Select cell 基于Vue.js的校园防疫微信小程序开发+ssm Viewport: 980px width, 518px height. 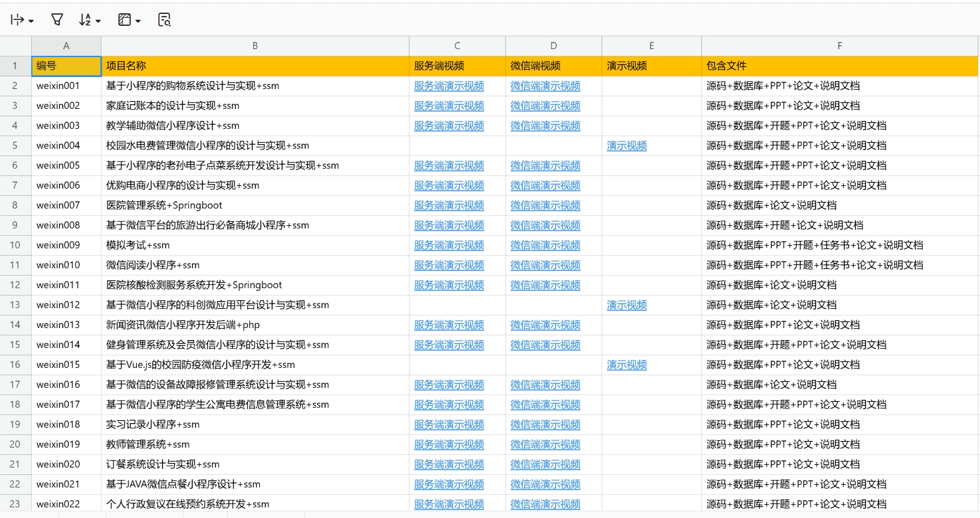tap(255, 365)
